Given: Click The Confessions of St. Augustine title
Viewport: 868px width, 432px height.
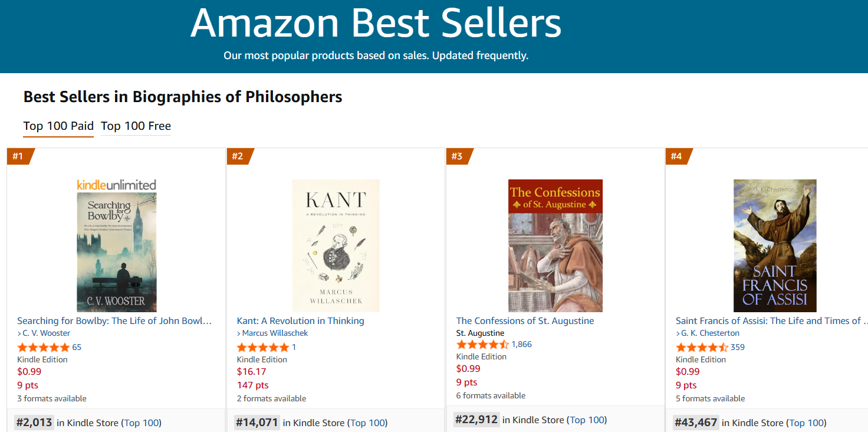Looking at the screenshot, I should pyautogui.click(x=525, y=321).
